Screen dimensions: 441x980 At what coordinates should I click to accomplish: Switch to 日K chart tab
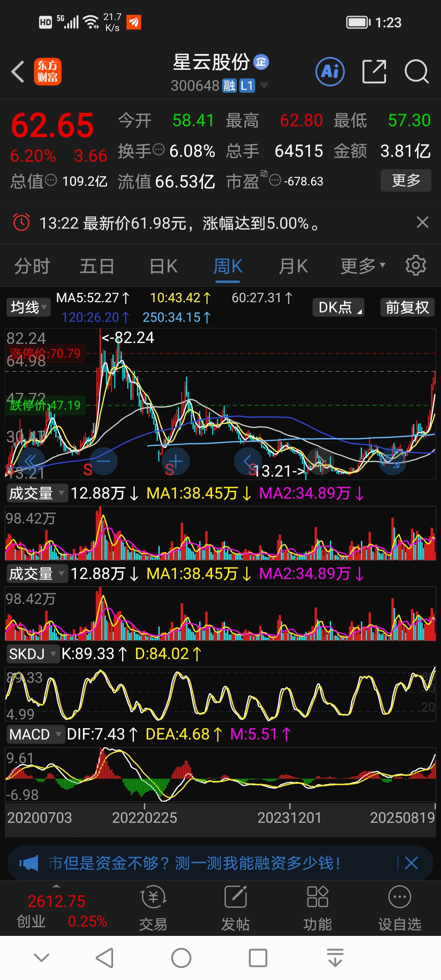163,266
